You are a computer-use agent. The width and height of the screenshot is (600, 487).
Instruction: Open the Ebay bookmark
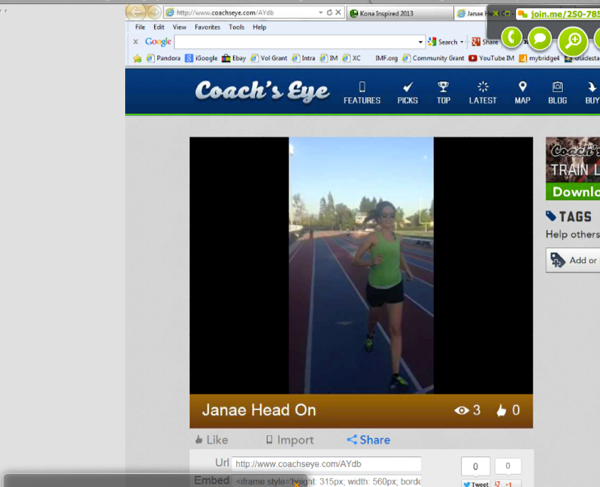234,58
